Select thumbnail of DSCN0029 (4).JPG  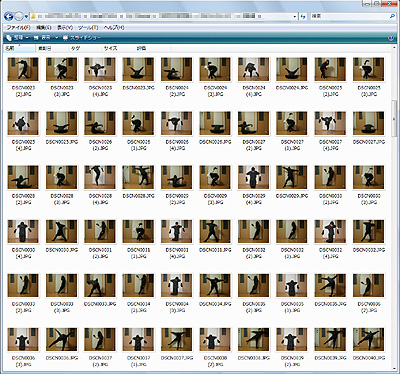point(253,177)
